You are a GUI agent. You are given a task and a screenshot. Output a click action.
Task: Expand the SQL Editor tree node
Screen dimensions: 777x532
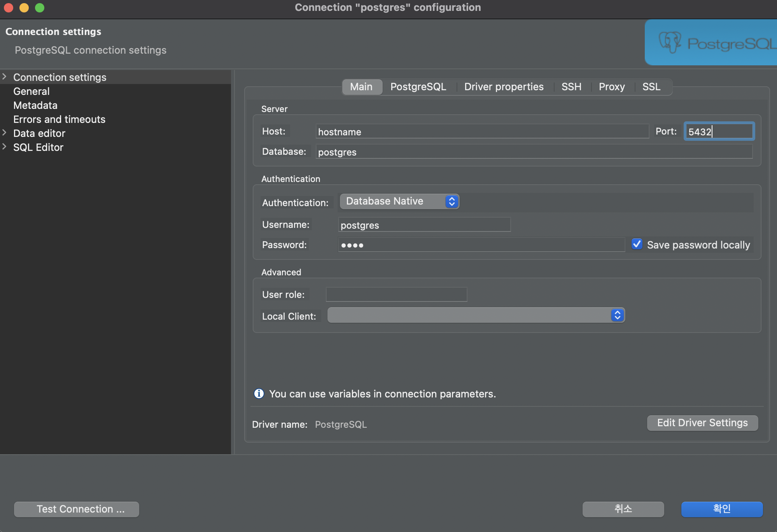[x=5, y=147]
